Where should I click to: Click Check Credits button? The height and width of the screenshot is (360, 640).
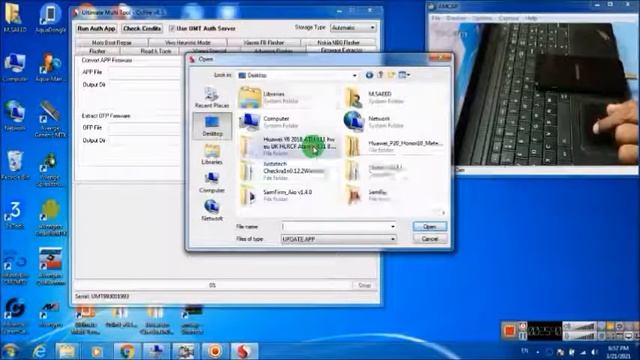(142, 29)
